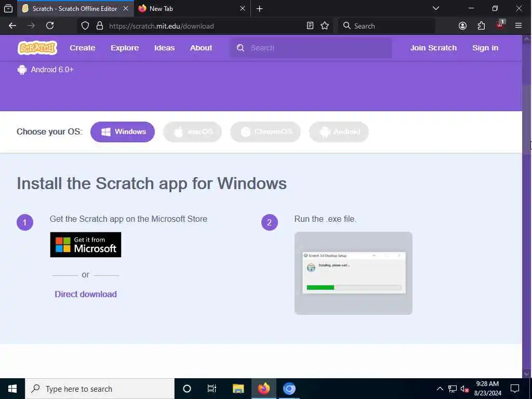Expand the list all tabs dropdown
The height and width of the screenshot is (399, 532).
point(436,8)
